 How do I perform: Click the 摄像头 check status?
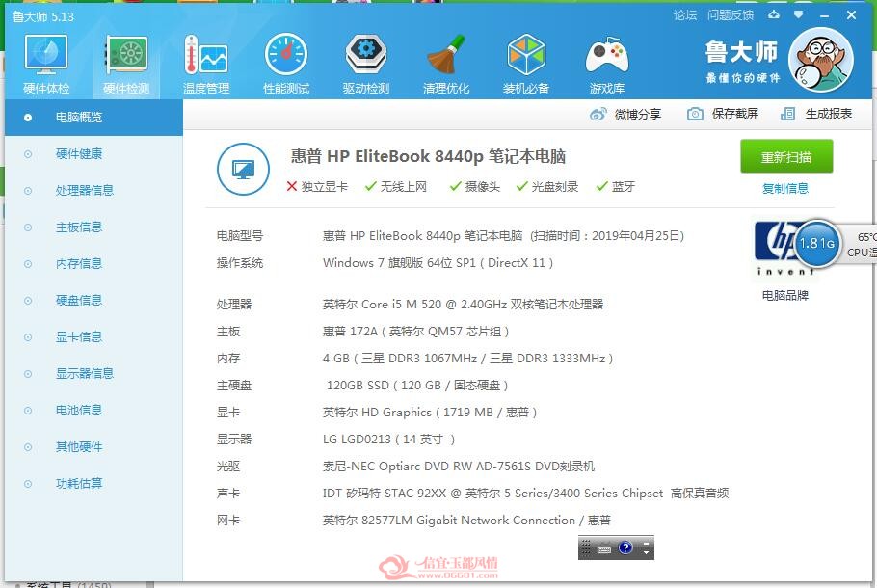pos(475,187)
